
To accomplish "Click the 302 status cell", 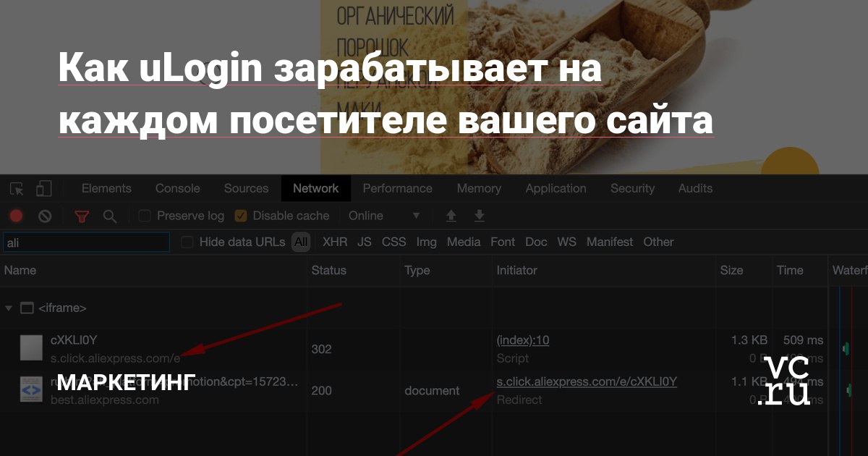I will coord(321,349).
